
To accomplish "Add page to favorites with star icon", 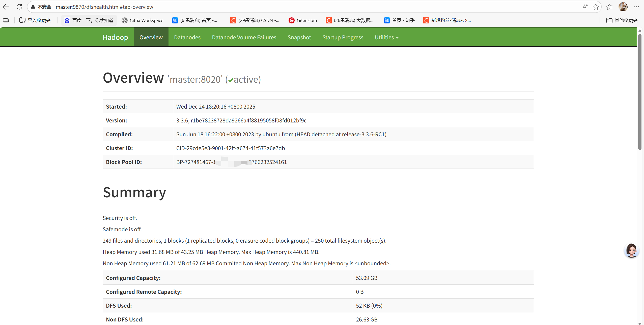I will (596, 7).
